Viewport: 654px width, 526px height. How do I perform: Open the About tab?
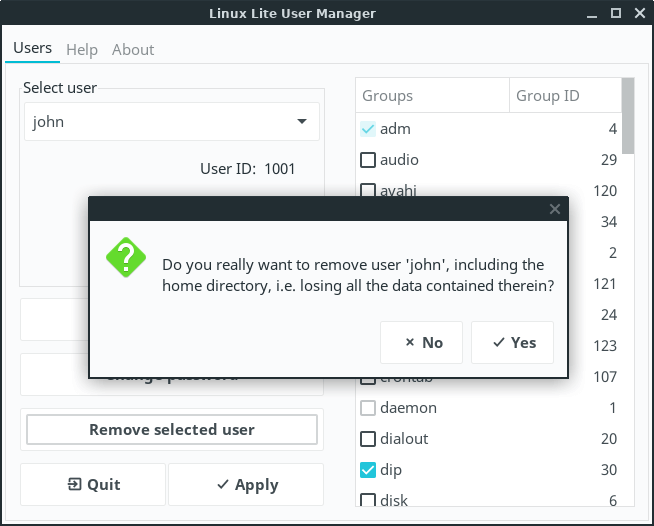pos(133,49)
